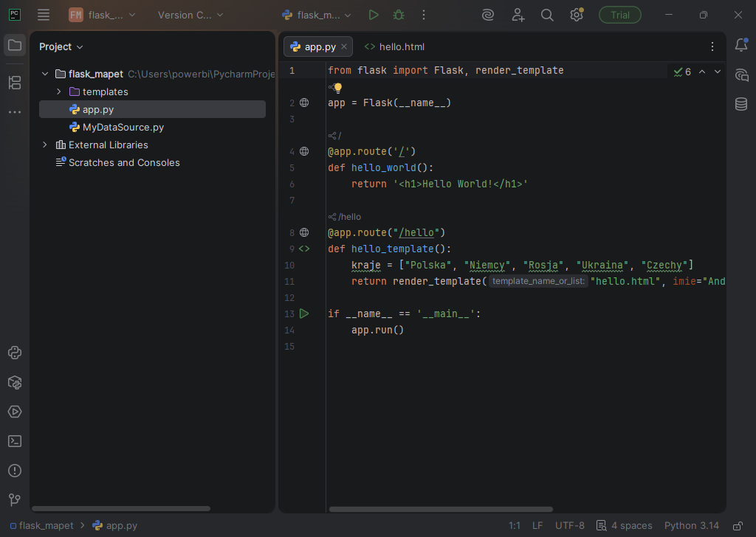
Task: Select MyDataSource.py in project tree
Action: [152, 127]
